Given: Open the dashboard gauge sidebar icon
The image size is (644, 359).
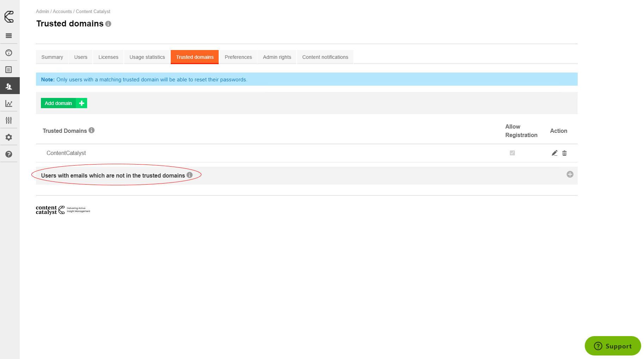Looking at the screenshot, I should [x=9, y=53].
